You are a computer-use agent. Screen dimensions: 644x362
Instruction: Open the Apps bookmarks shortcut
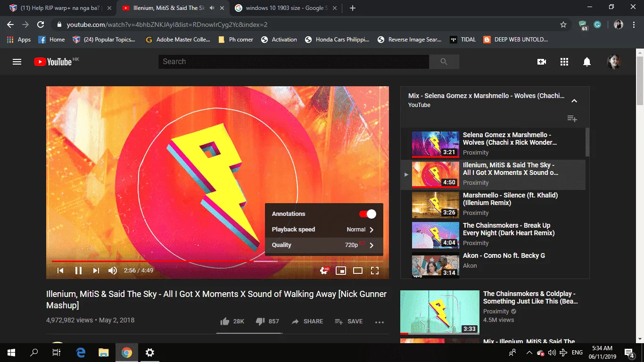click(19, 40)
